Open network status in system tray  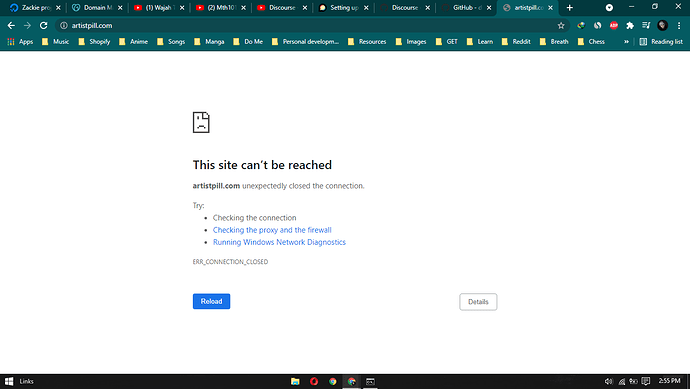click(621, 382)
